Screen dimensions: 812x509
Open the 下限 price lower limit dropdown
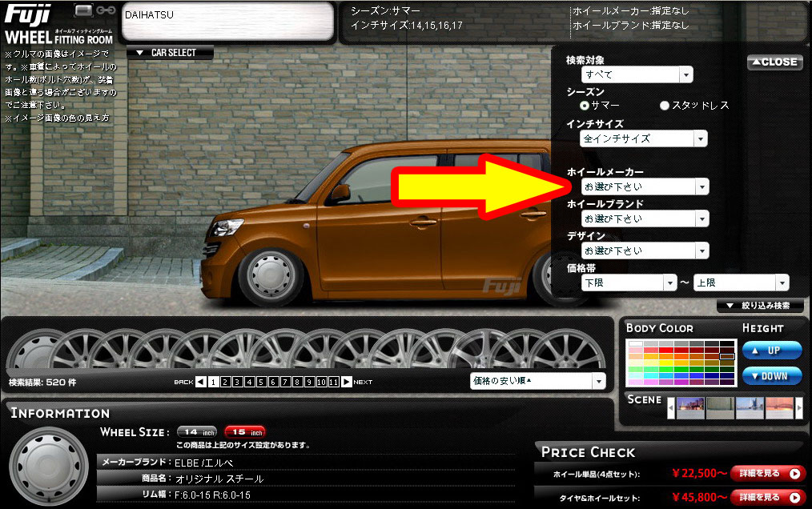629,283
